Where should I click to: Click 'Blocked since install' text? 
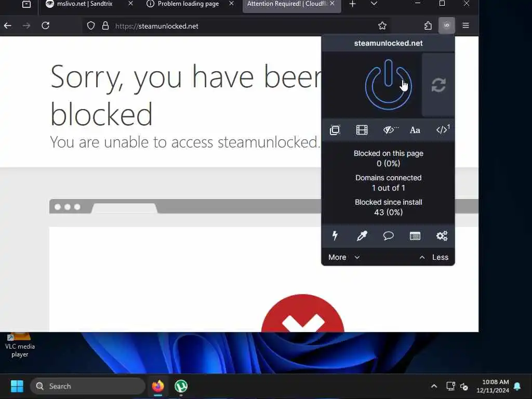388,202
